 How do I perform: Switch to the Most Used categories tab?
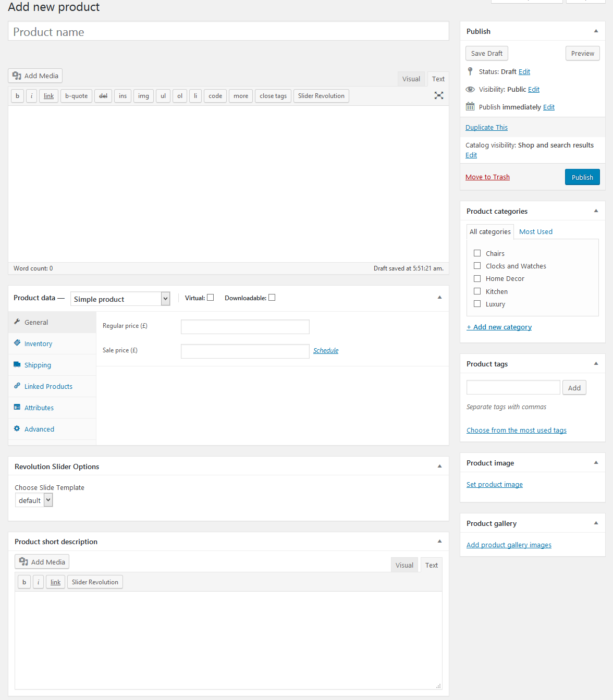click(x=535, y=232)
